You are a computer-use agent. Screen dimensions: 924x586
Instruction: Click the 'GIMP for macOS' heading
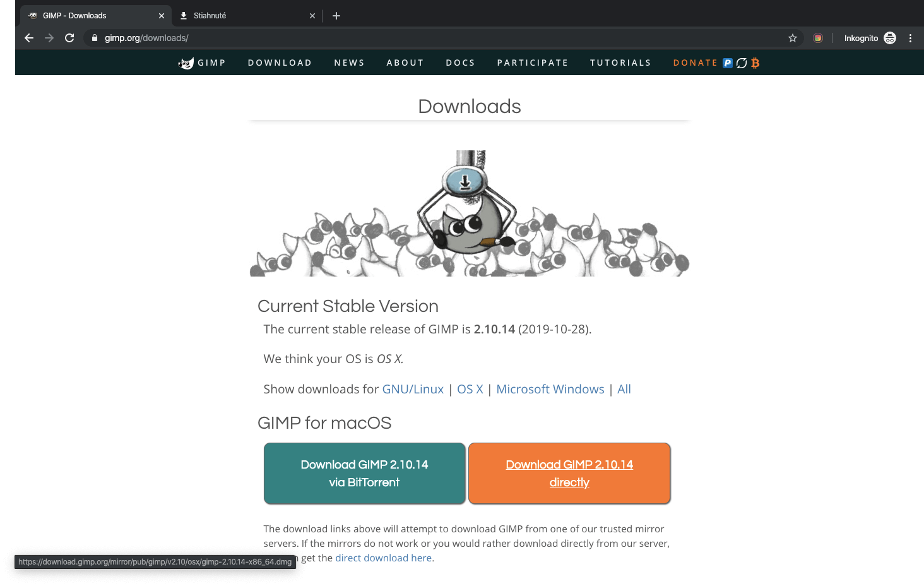(x=324, y=423)
